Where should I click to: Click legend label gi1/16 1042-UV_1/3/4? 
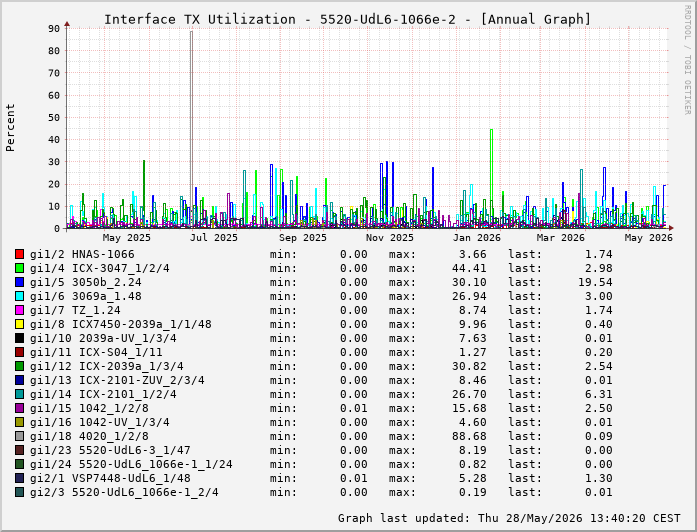[x=100, y=422]
